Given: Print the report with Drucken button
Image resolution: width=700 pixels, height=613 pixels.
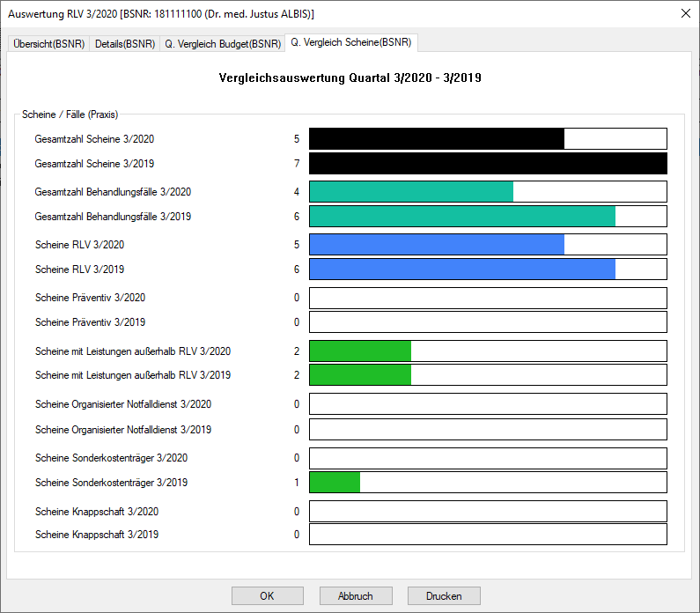Looking at the screenshot, I should point(444,595).
